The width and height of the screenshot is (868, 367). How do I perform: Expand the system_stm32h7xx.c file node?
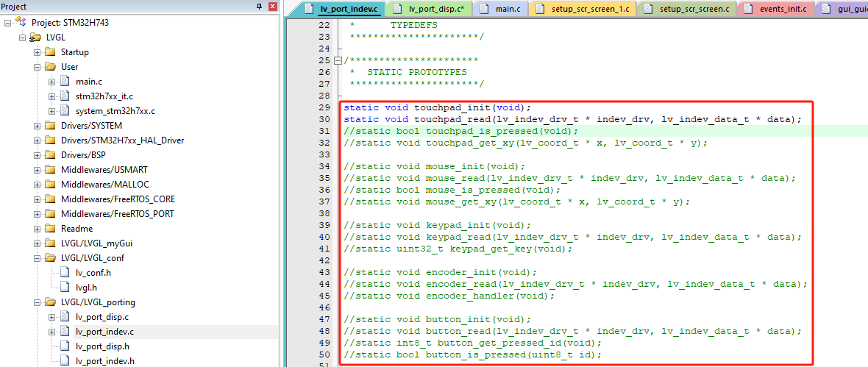point(52,111)
